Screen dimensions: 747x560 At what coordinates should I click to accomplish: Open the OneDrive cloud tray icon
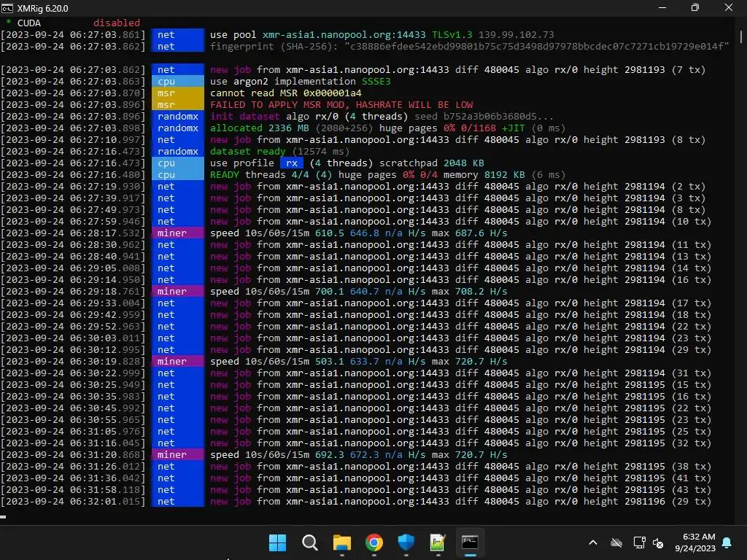(x=616, y=542)
